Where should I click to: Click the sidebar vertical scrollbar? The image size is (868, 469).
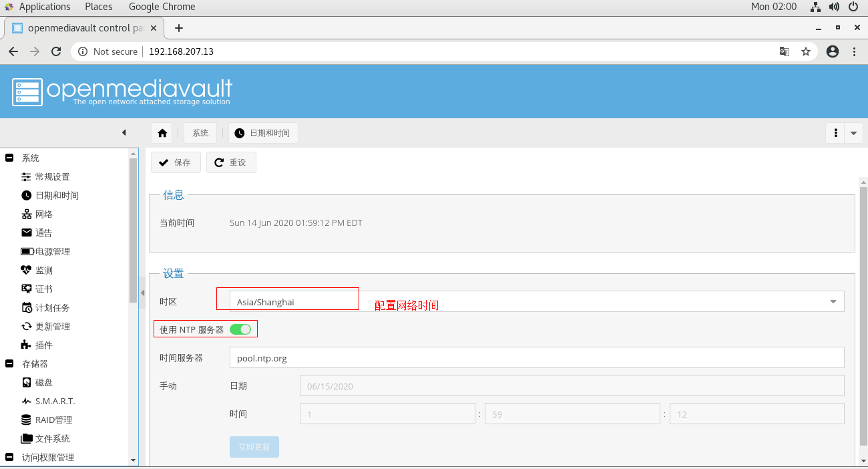tap(133, 230)
